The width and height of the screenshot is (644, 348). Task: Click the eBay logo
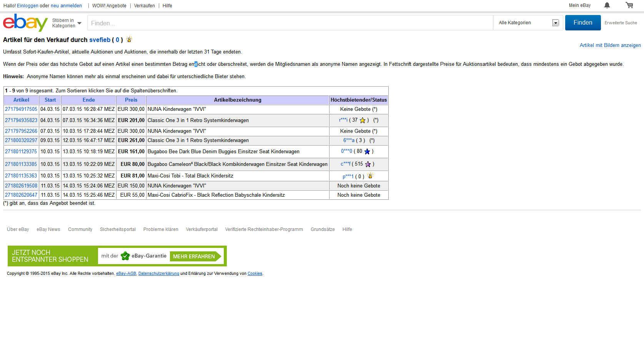(25, 23)
